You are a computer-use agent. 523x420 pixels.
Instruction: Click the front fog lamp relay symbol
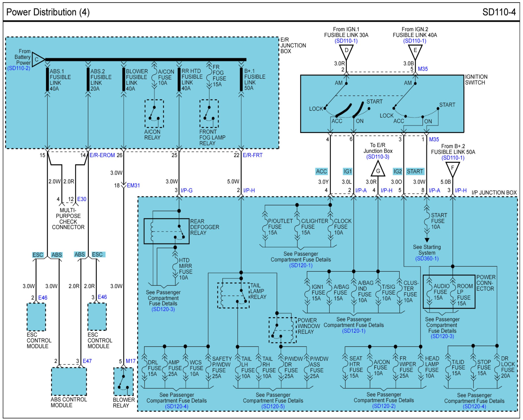click(x=209, y=113)
